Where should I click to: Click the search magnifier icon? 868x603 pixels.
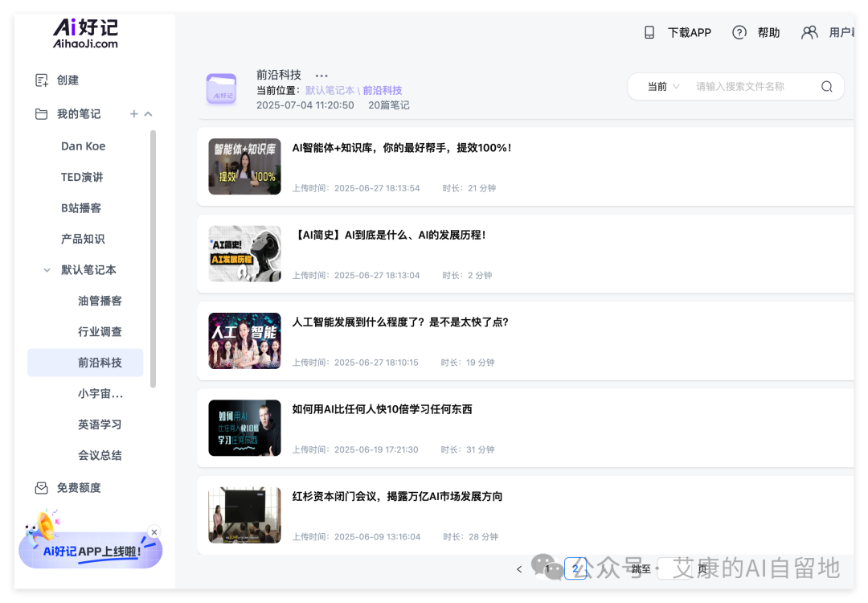826,86
